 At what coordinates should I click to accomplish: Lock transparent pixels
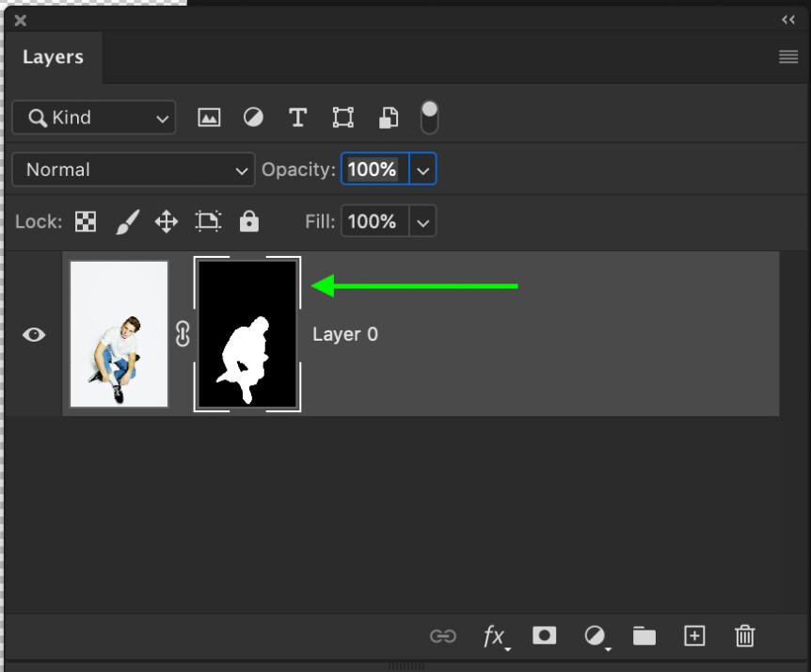86,221
